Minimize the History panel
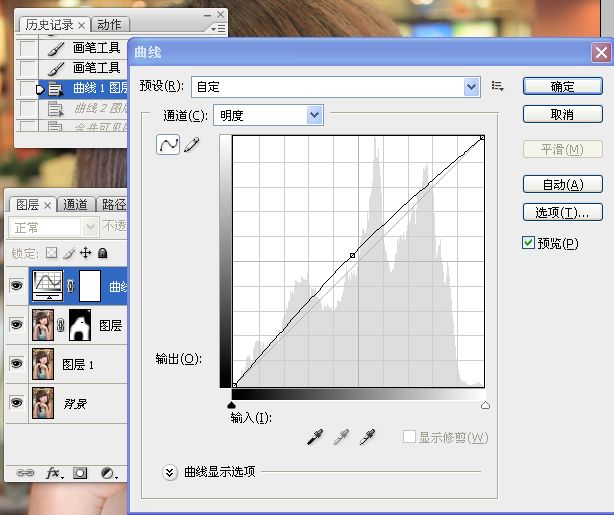The image size is (614, 515). click(208, 15)
